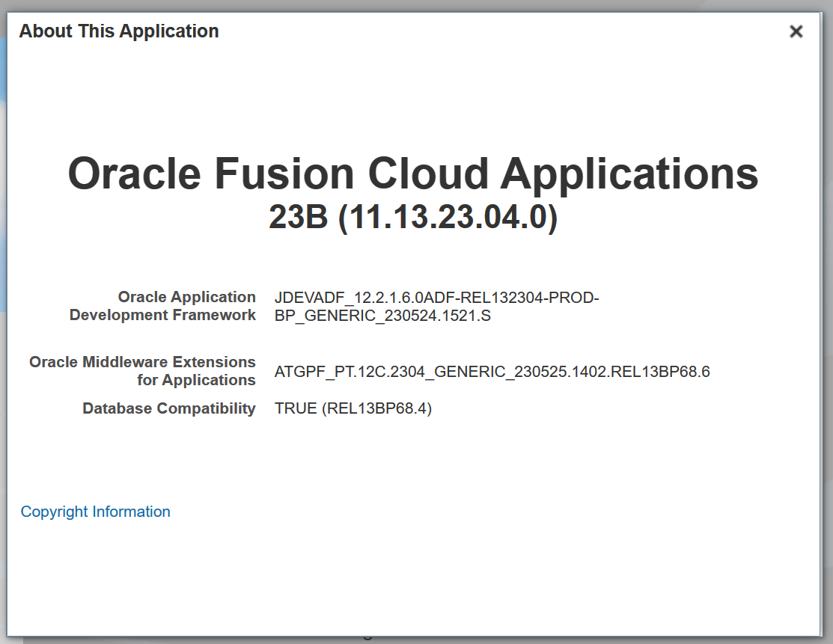Select the JDEVADF_12.2.1.6.0ADF build value
833x644 pixels.
click(x=436, y=307)
